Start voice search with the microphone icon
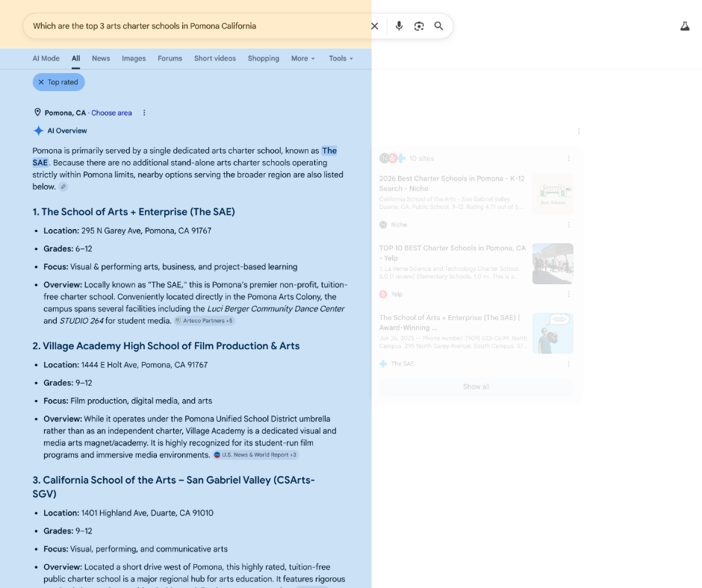 tap(399, 26)
